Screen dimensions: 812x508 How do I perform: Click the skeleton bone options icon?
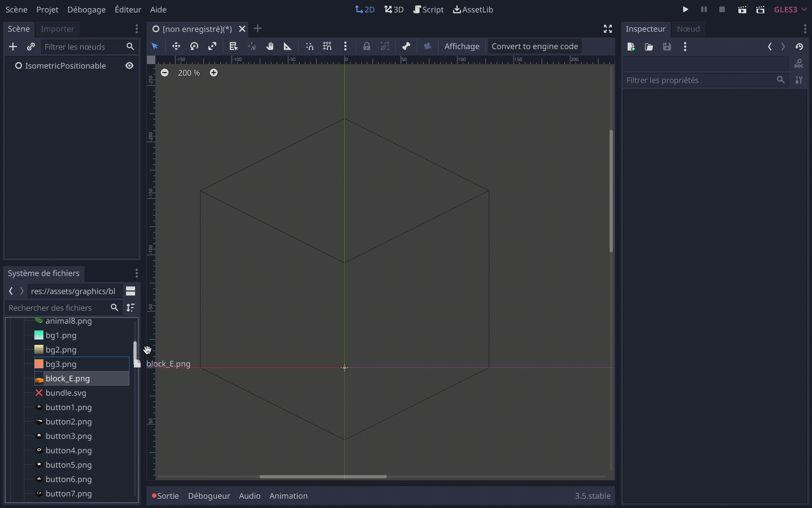point(406,46)
